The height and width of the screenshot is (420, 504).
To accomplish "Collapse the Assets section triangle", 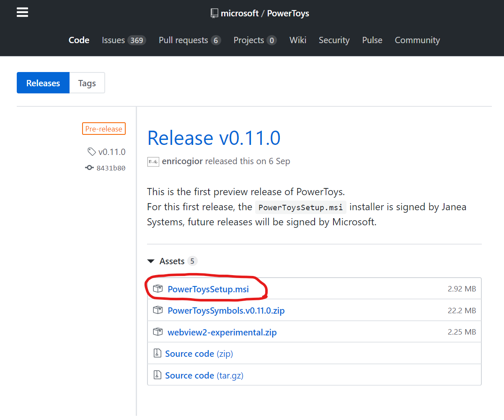I will click(x=151, y=261).
